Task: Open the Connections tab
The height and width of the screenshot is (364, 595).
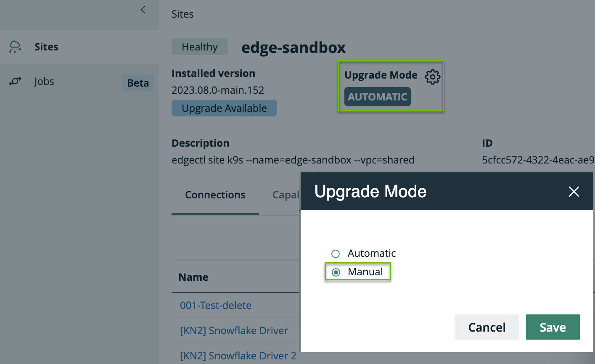Action: pos(215,195)
